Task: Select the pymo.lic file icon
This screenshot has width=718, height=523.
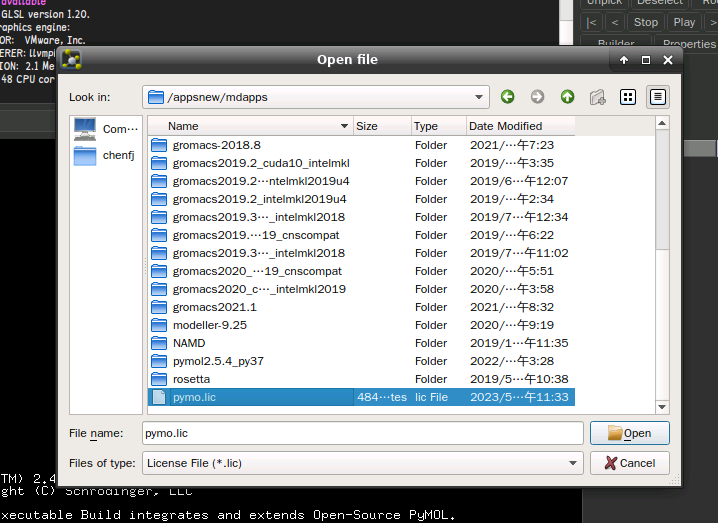Action: pos(159,397)
